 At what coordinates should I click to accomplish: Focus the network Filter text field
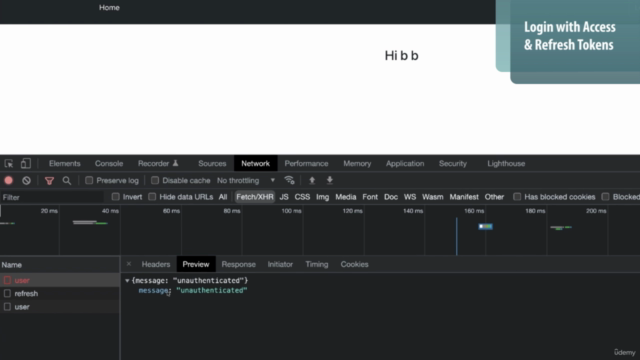(52, 198)
